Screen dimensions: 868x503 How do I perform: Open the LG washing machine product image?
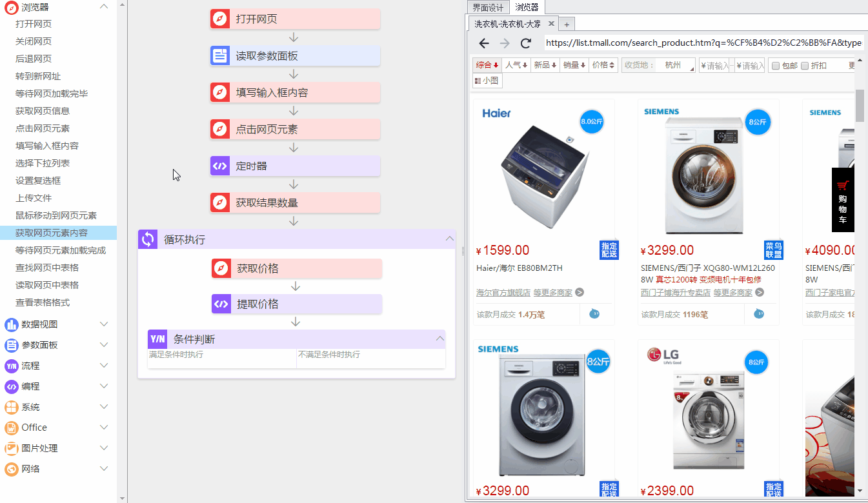709,411
